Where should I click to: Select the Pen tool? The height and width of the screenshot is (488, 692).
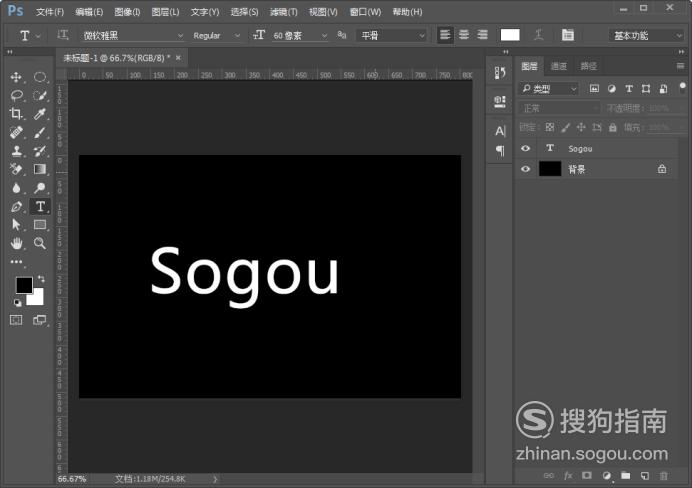click(x=16, y=206)
